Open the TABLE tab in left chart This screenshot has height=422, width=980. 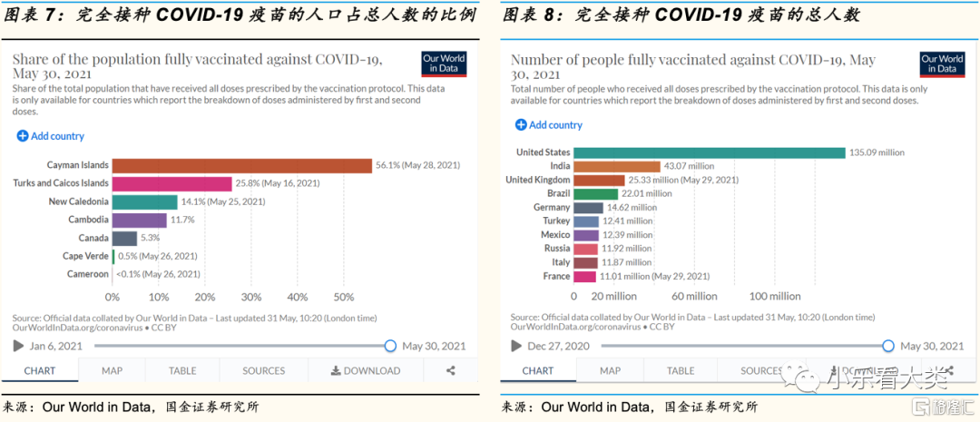(x=182, y=370)
